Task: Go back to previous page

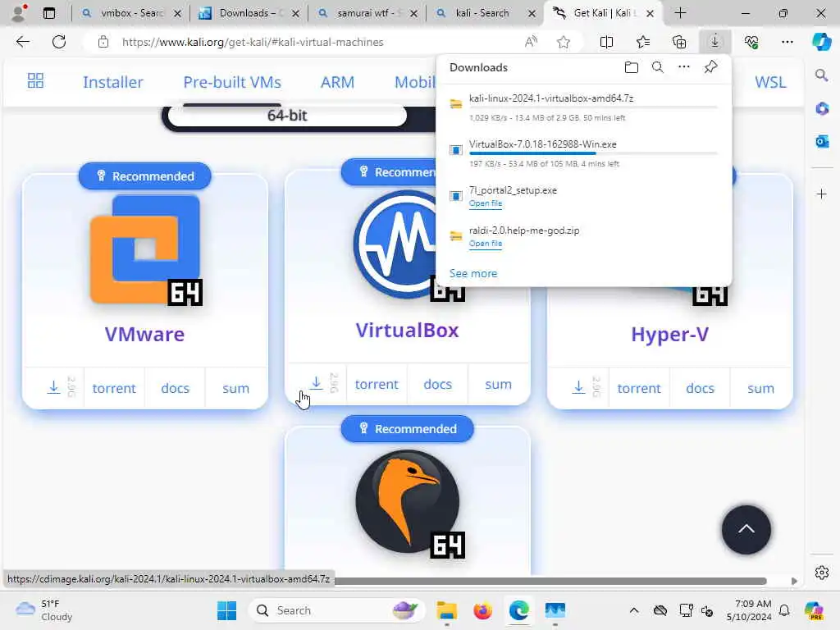Action: point(22,42)
